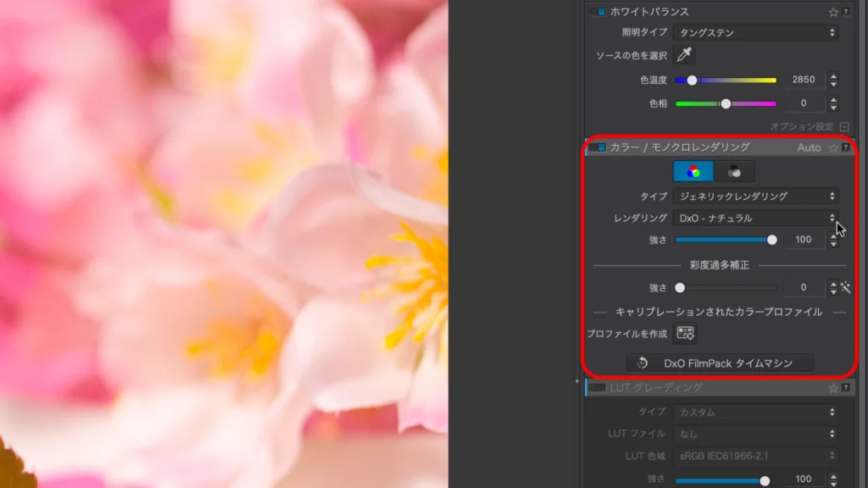
Task: Open the 照明タイプ タングステン dropdown
Action: coord(756,33)
